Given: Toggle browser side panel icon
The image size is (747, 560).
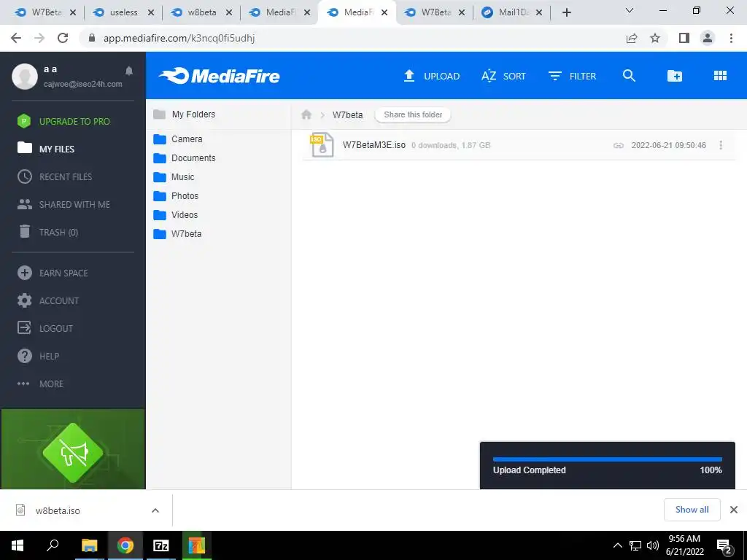Looking at the screenshot, I should (684, 38).
